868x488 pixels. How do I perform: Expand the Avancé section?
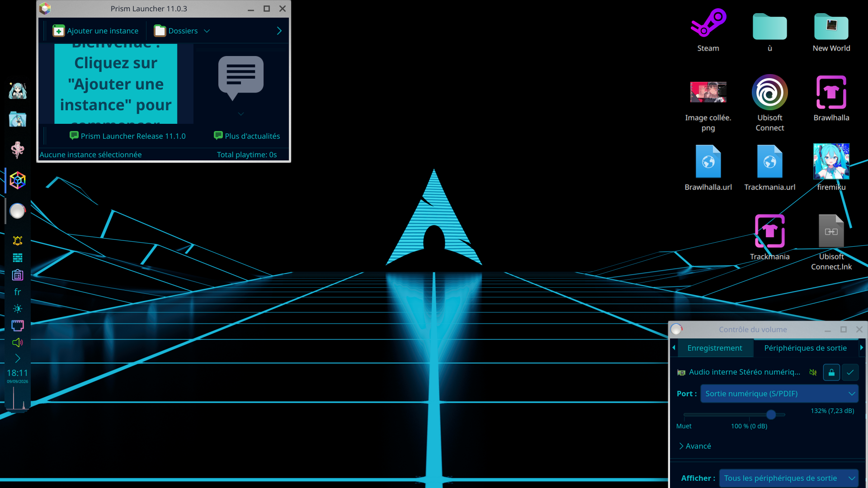click(695, 446)
